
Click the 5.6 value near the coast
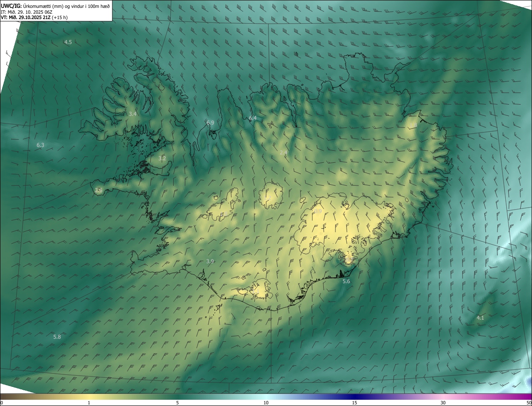(346, 281)
